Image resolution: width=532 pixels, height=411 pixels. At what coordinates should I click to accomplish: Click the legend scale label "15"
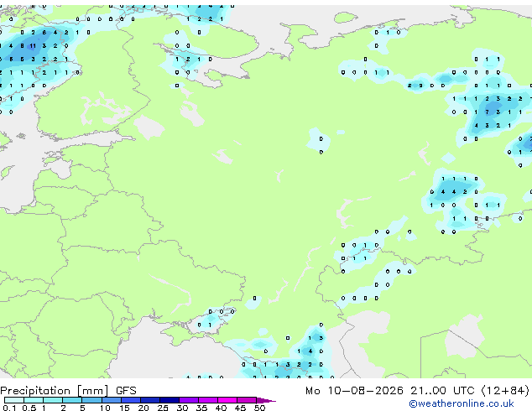pyautogui.click(x=124, y=408)
